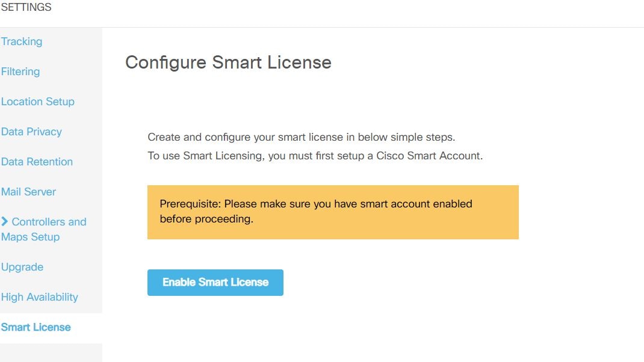The height and width of the screenshot is (362, 644).
Task: Open Data Privacy settings
Action: [32, 131]
